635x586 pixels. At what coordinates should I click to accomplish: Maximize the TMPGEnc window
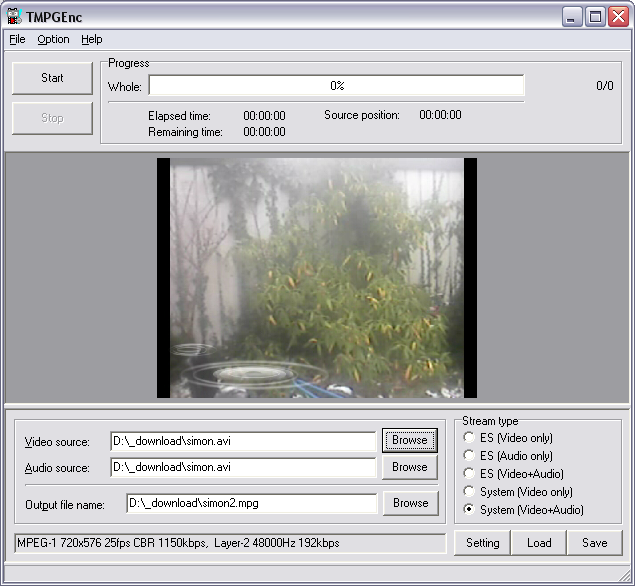pos(595,17)
